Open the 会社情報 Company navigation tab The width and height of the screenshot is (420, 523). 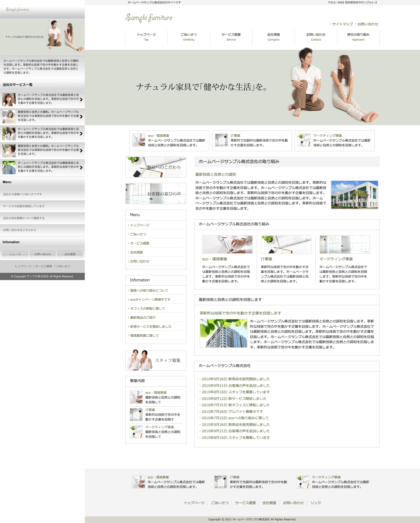tap(273, 37)
